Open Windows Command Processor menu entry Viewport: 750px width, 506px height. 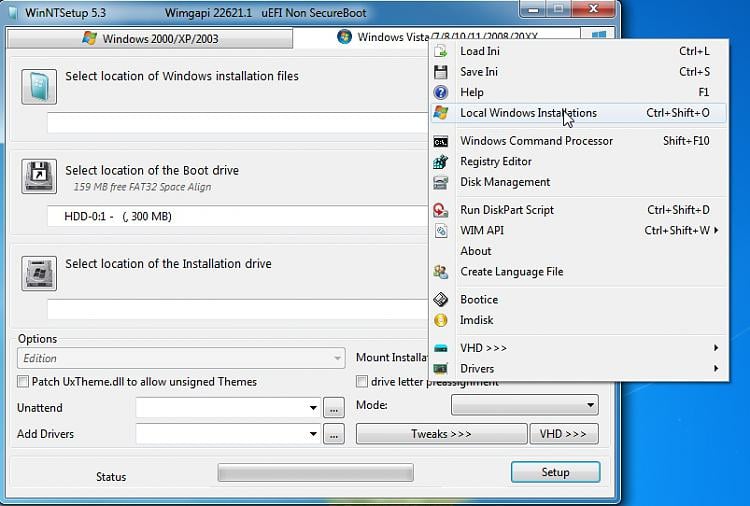pyautogui.click(x=579, y=141)
